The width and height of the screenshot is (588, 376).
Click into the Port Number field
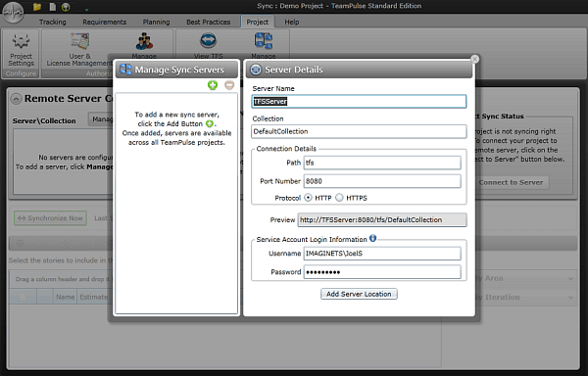click(382, 181)
